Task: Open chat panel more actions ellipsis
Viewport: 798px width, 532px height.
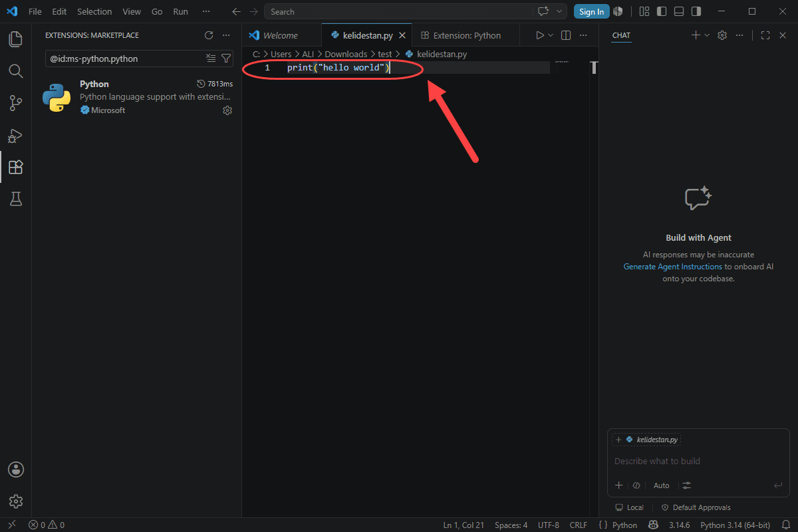Action: (x=739, y=35)
